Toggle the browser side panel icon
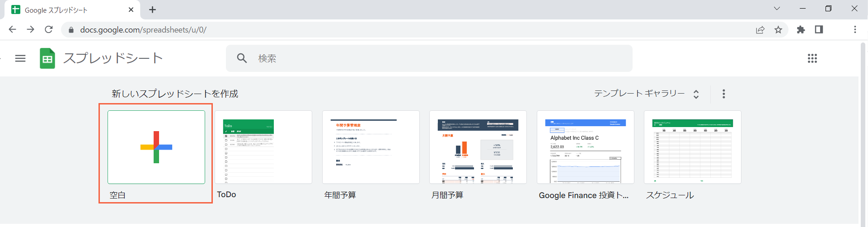 [819, 30]
